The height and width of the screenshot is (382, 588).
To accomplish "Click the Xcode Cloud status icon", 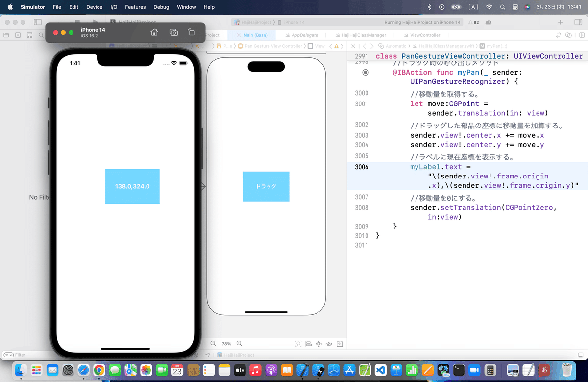I will tap(489, 22).
